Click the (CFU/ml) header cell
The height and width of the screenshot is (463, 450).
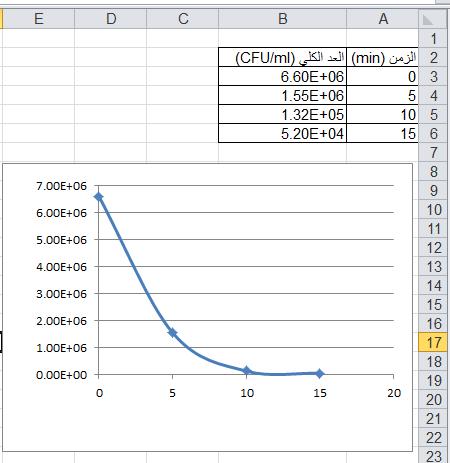pos(283,57)
